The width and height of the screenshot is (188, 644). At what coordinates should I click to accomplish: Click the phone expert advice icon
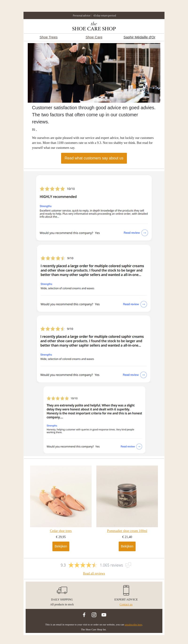tap(126, 590)
